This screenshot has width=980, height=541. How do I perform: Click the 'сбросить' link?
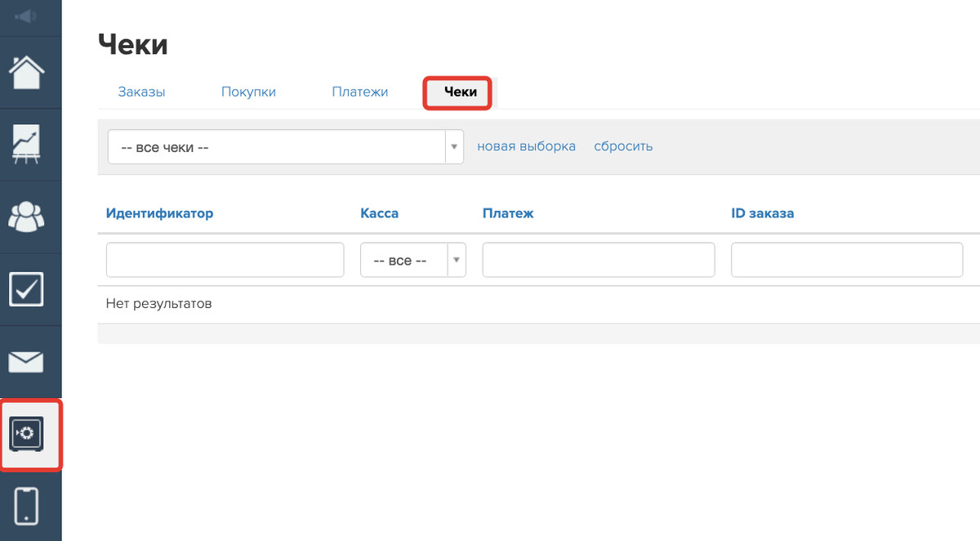click(623, 146)
